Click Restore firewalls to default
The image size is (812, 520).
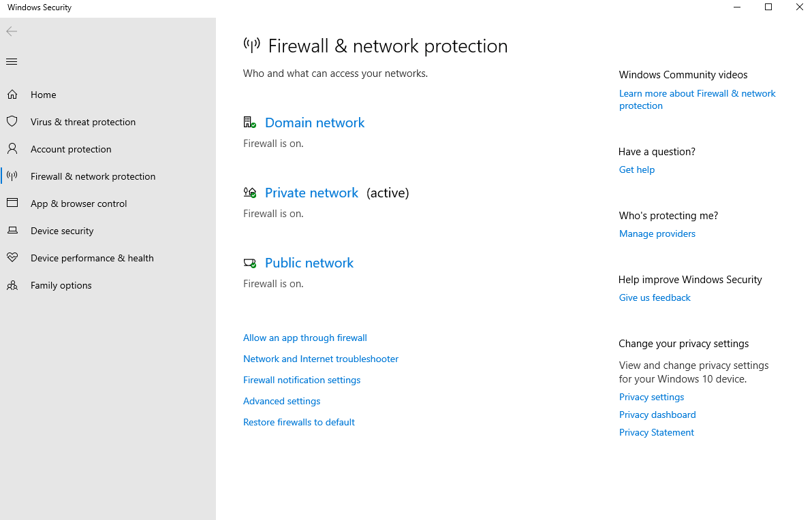click(x=298, y=422)
